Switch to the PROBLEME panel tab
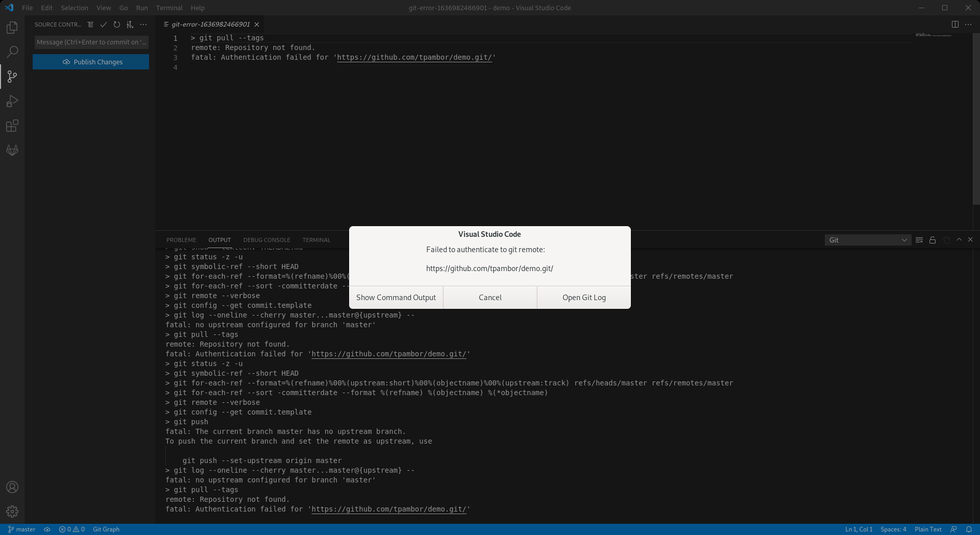The image size is (980, 535). point(181,240)
